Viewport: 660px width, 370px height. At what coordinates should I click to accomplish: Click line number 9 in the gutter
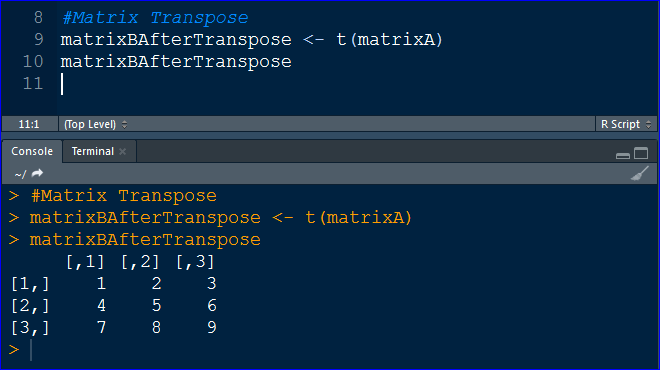click(x=38, y=40)
